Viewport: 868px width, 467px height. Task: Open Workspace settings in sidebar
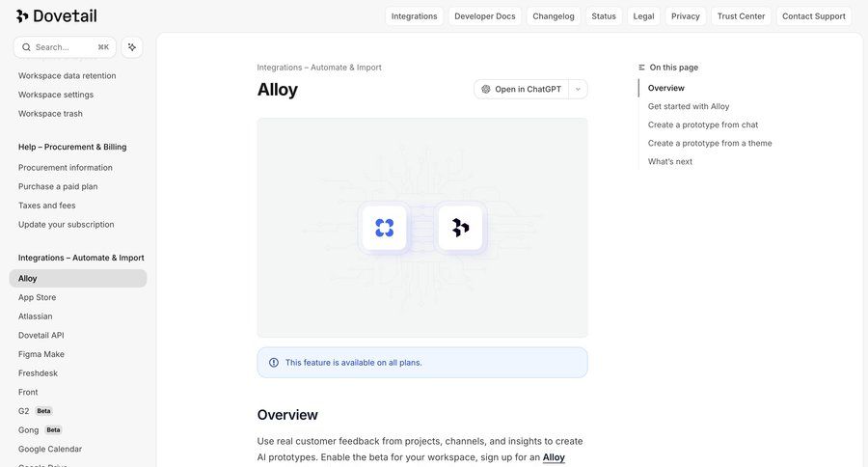(x=56, y=95)
